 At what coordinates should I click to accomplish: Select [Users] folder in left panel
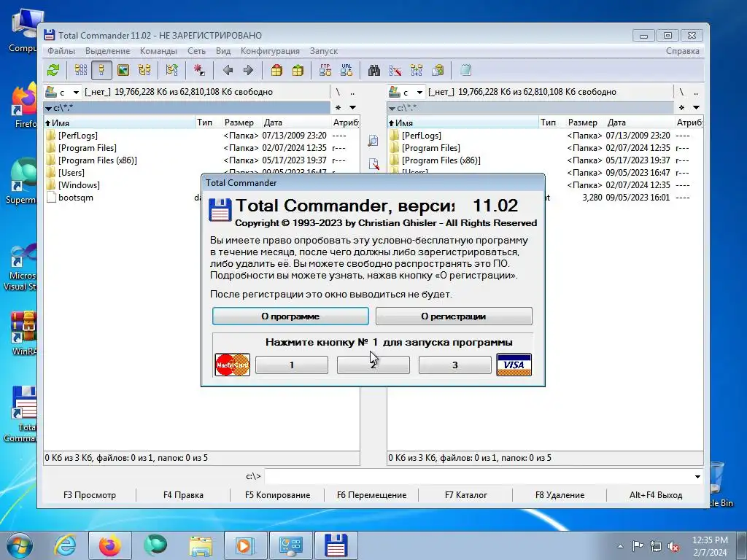(x=71, y=173)
